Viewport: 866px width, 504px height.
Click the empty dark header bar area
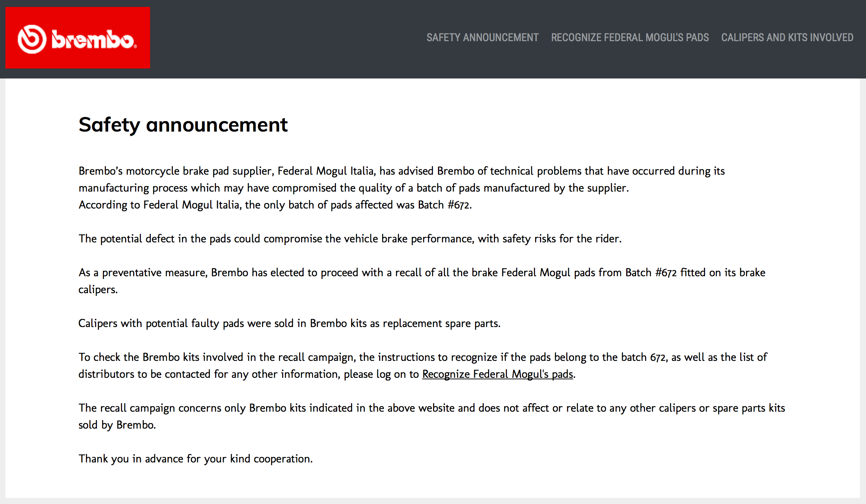[285, 38]
